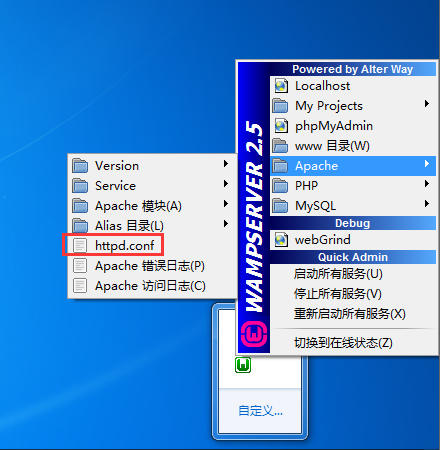This screenshot has height=450, width=440.
Task: Click the Alias 目录(L) label
Action: (129, 226)
